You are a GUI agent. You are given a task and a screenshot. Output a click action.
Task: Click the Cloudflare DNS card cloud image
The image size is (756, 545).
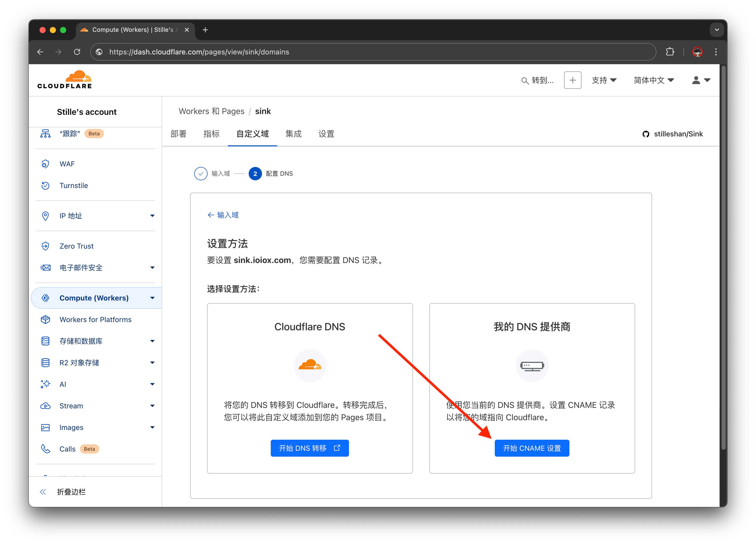click(310, 365)
